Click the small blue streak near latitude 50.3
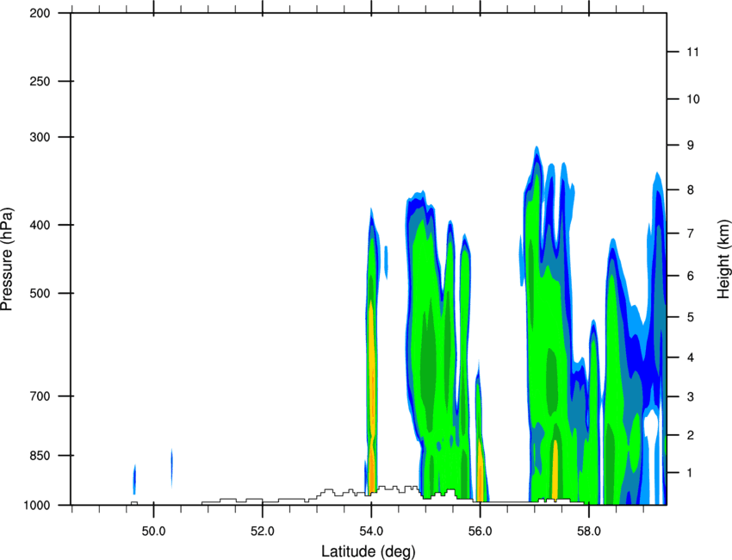Image resolution: width=732 pixels, height=560 pixels. point(171,468)
